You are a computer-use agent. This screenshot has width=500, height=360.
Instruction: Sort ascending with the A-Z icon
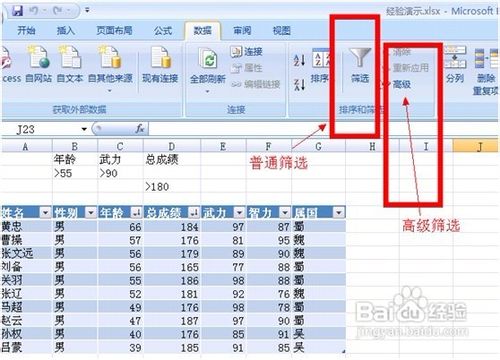(299, 60)
